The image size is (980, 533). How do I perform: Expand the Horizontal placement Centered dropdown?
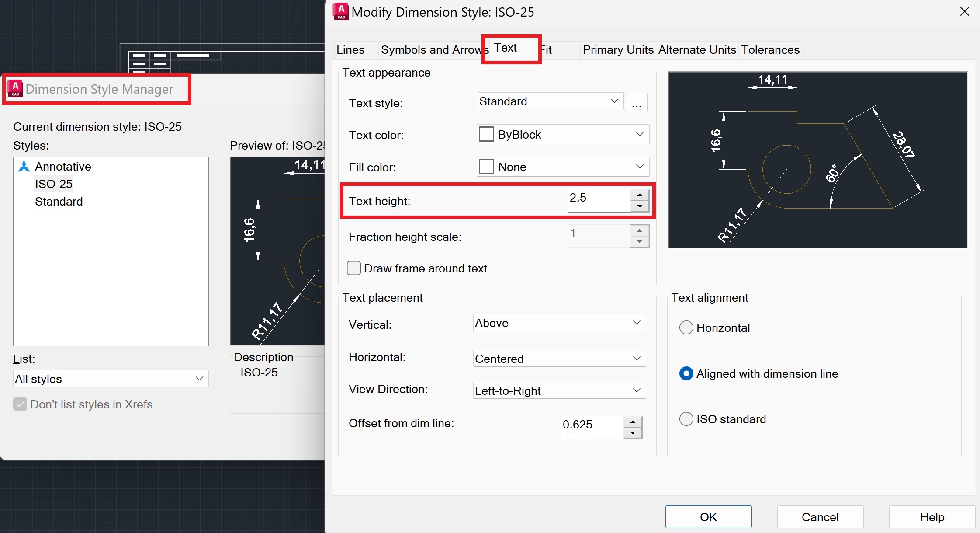[559, 359]
